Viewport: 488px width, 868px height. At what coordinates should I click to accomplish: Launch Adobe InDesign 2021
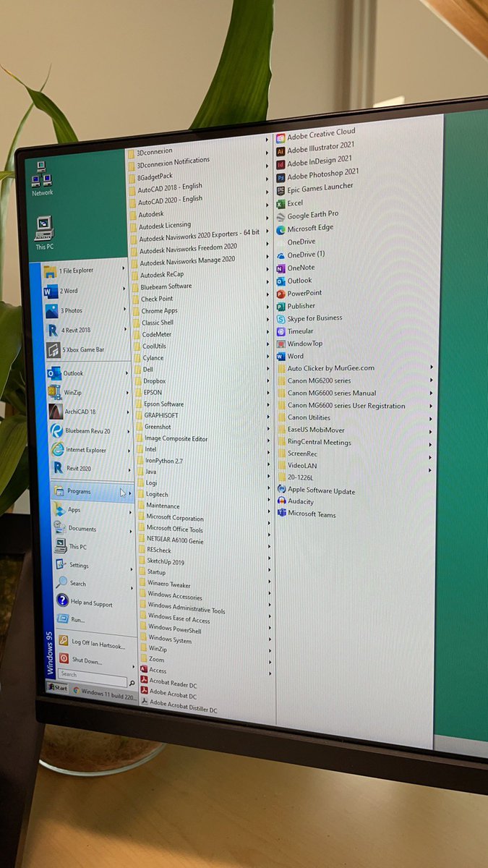coord(314,161)
